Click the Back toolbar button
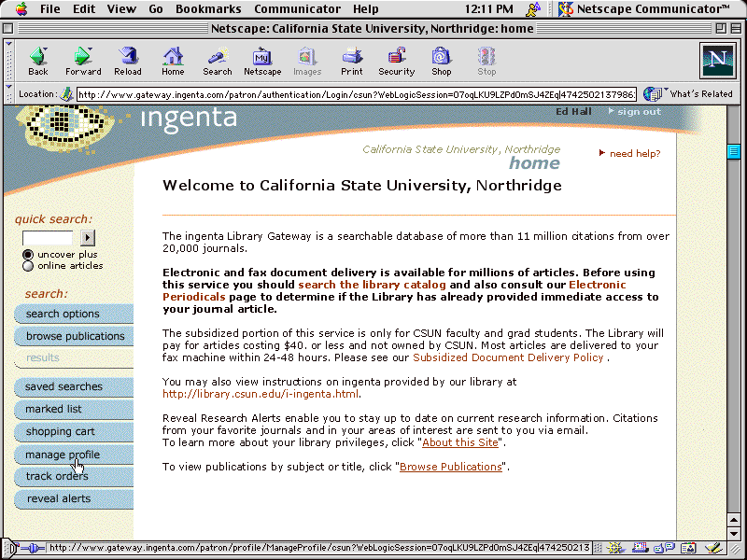This screenshot has width=747, height=560. pyautogui.click(x=38, y=62)
